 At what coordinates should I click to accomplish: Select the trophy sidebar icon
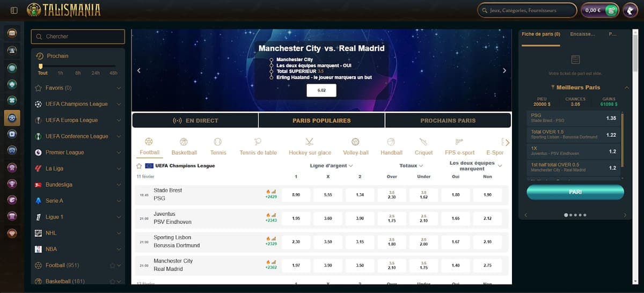pyautogui.click(x=12, y=184)
